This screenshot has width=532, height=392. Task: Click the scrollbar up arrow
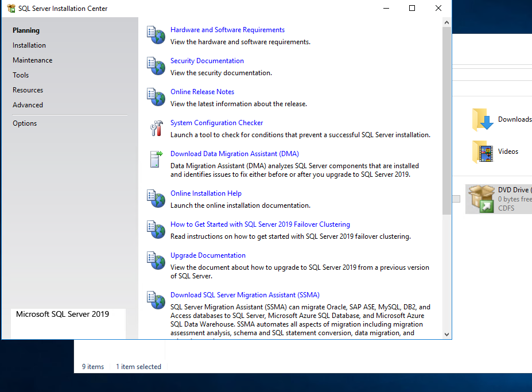click(x=446, y=22)
